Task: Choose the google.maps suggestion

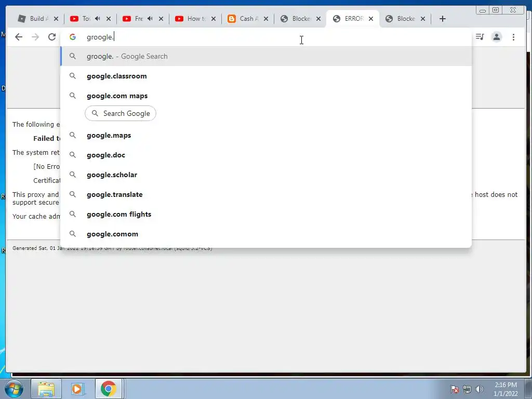Action: (x=266, y=136)
